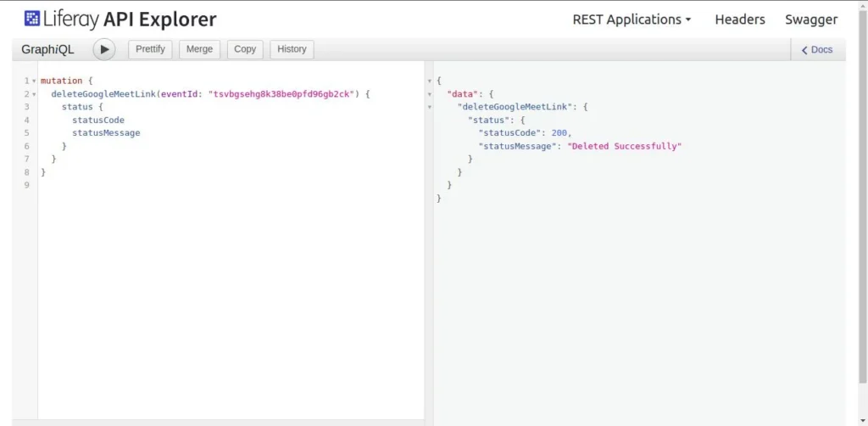
Task: Click the GraphiQL title label
Action: [x=47, y=49]
